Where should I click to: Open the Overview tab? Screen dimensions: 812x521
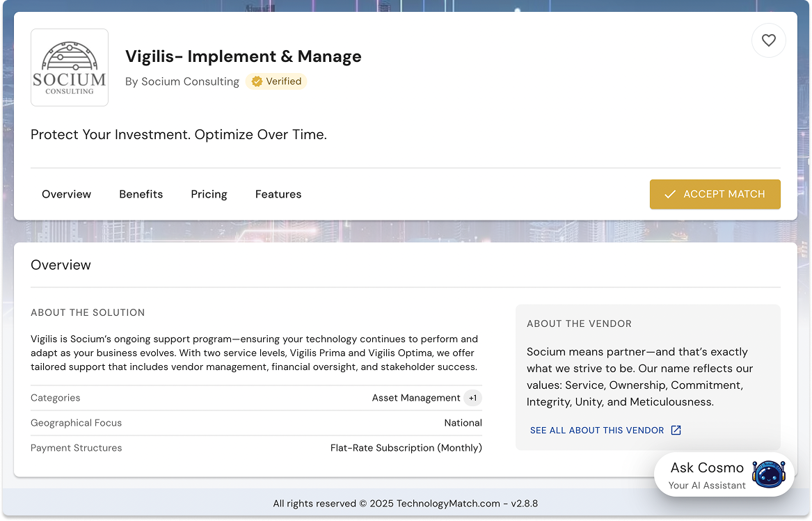66,194
